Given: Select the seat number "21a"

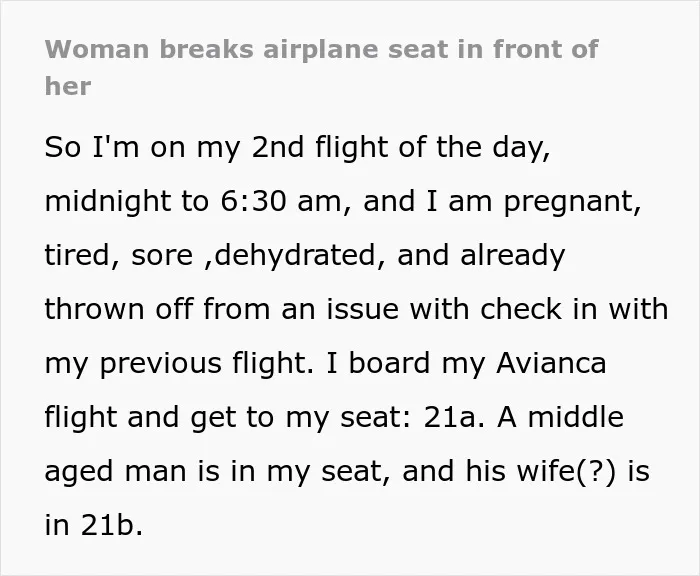Looking at the screenshot, I should tap(449, 417).
